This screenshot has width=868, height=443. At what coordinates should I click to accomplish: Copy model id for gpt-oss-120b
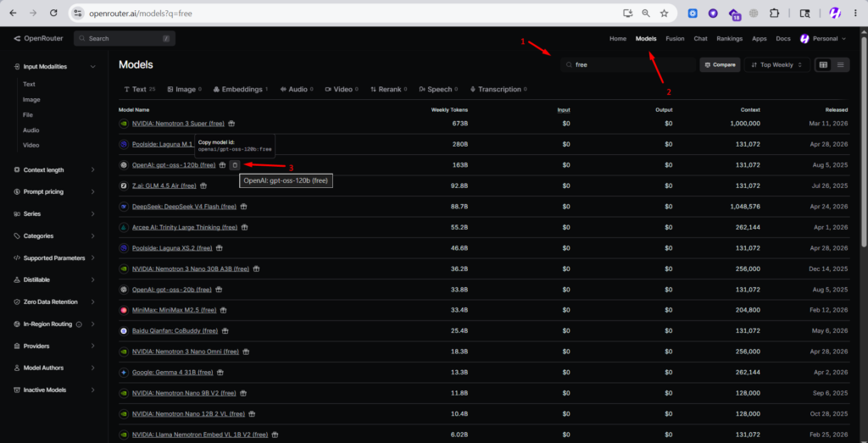[235, 165]
